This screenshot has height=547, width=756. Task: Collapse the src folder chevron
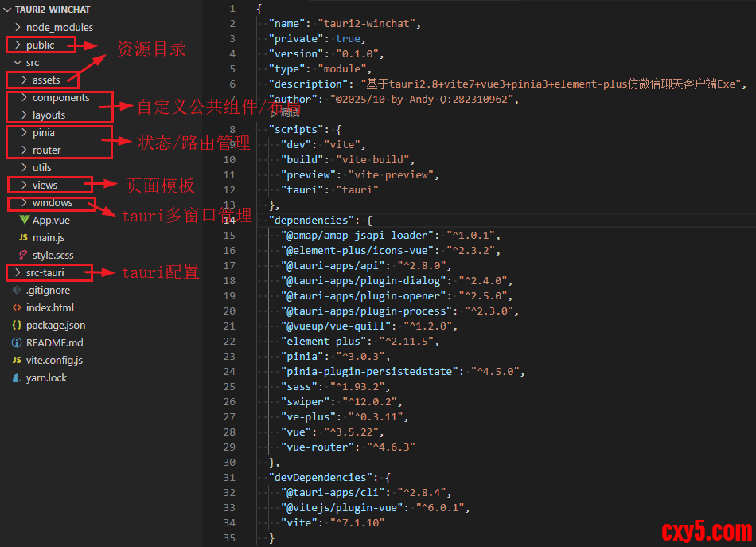tap(18, 62)
